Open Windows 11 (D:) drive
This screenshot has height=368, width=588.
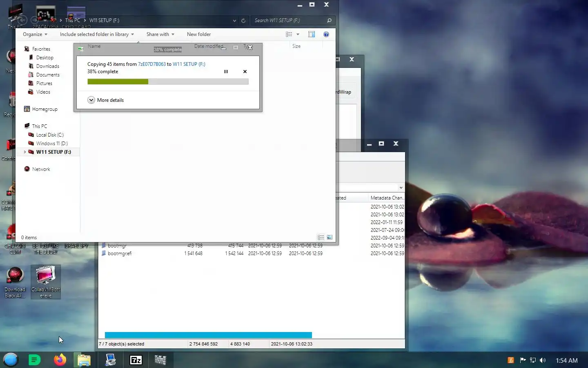click(x=48, y=144)
